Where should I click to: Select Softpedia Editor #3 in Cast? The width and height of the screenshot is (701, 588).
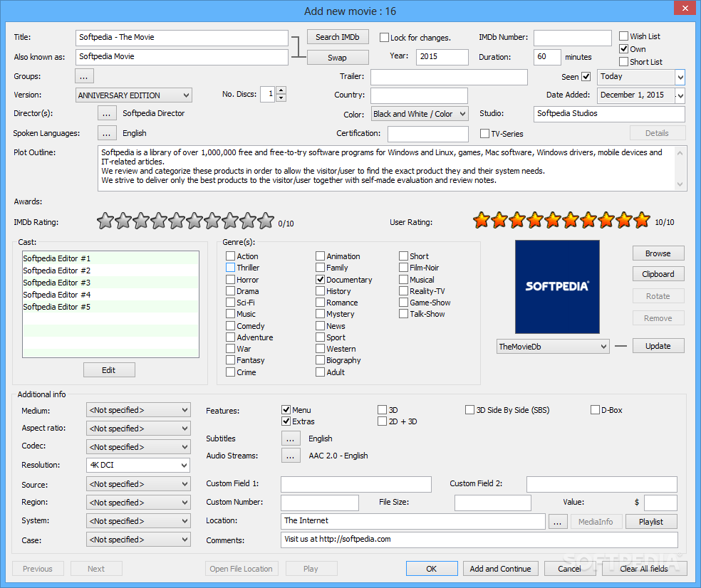tap(110, 283)
